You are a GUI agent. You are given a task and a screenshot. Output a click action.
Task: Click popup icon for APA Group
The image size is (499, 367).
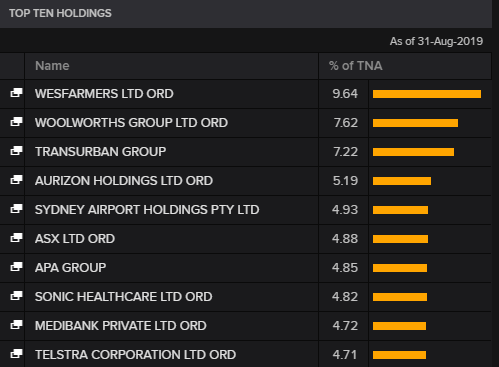pos(16,267)
